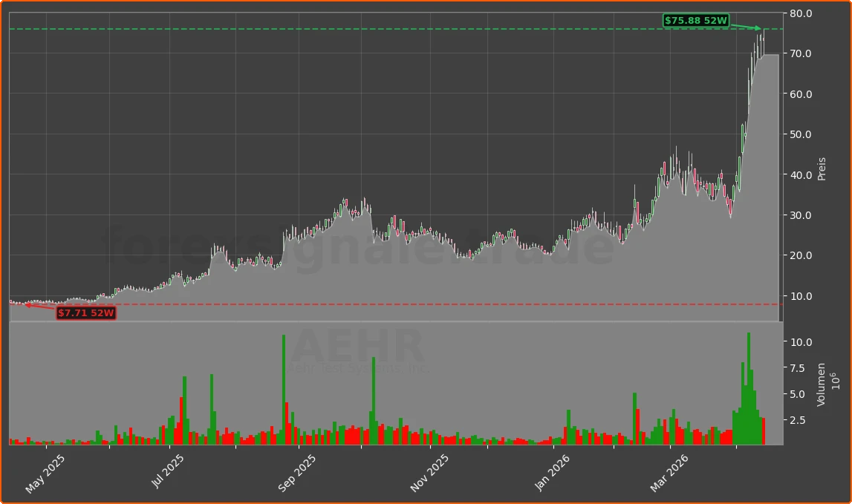Open the $75.88 52W label options
Image resolution: width=852 pixels, height=504 pixels.
(x=697, y=21)
